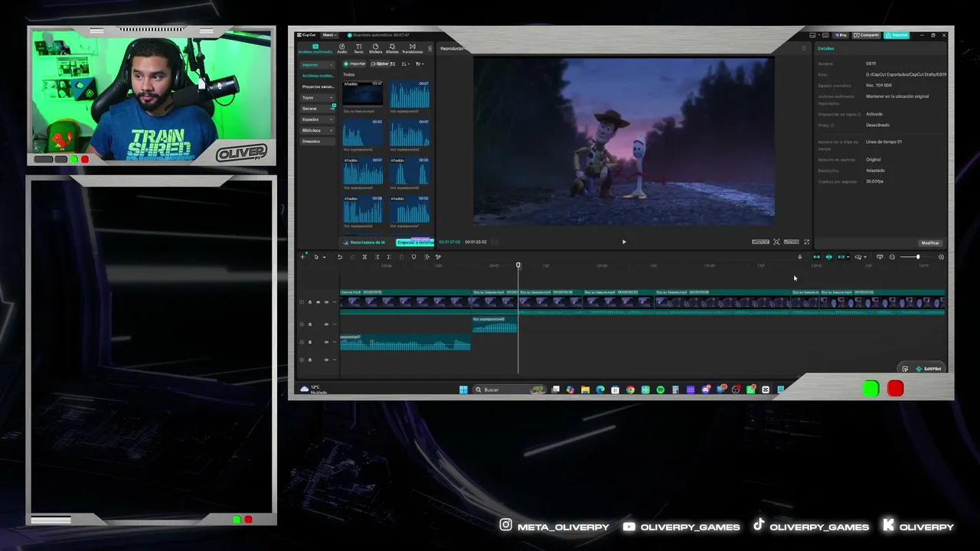Expand the Biblioteca sidebar section

(x=317, y=130)
